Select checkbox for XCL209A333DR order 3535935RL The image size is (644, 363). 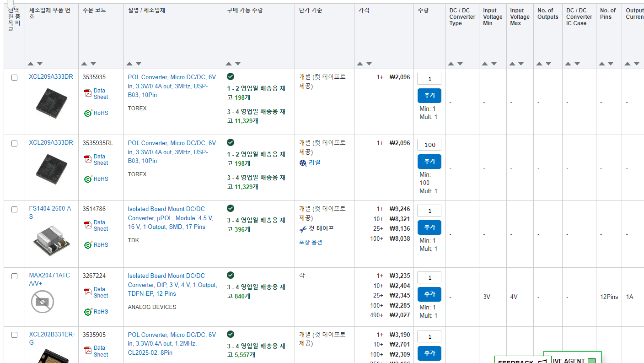click(15, 143)
